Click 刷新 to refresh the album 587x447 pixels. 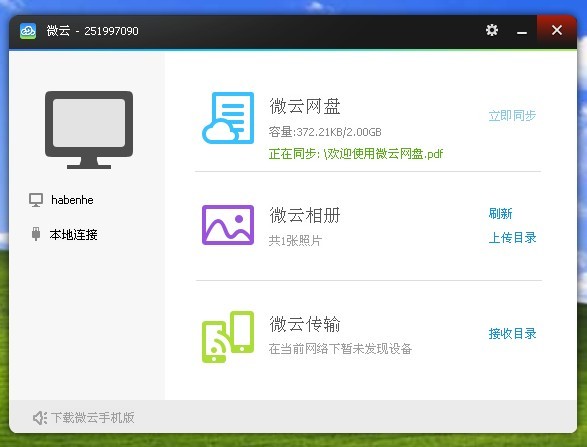[500, 214]
